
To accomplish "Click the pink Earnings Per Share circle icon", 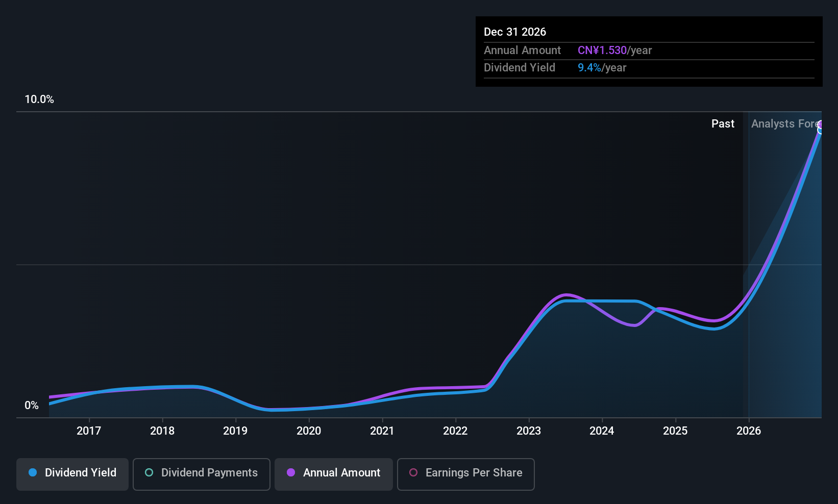I will (414, 473).
